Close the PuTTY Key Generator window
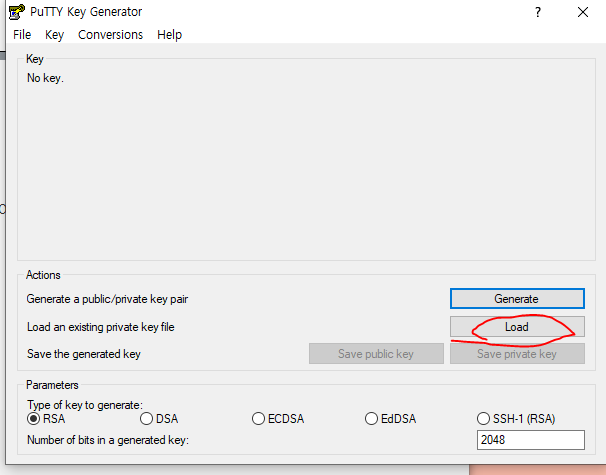This screenshot has height=475, width=606. [x=583, y=12]
